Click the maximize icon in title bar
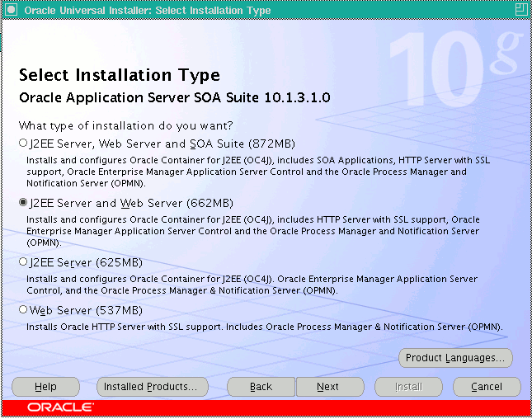 click(x=521, y=9)
